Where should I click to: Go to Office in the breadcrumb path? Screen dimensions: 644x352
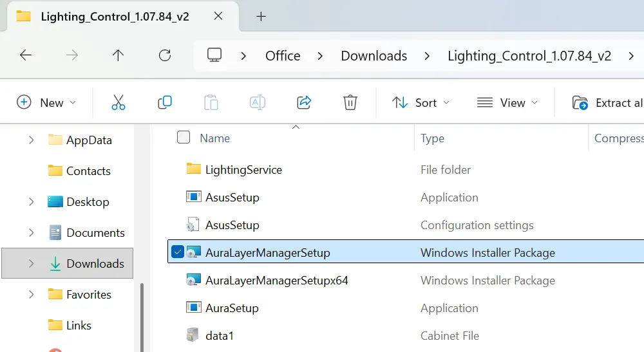pos(283,56)
